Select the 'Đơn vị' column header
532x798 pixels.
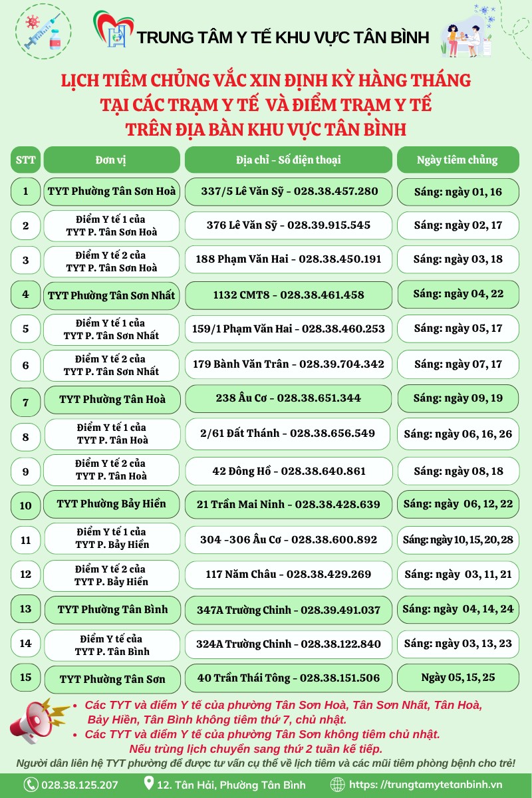click(x=111, y=160)
